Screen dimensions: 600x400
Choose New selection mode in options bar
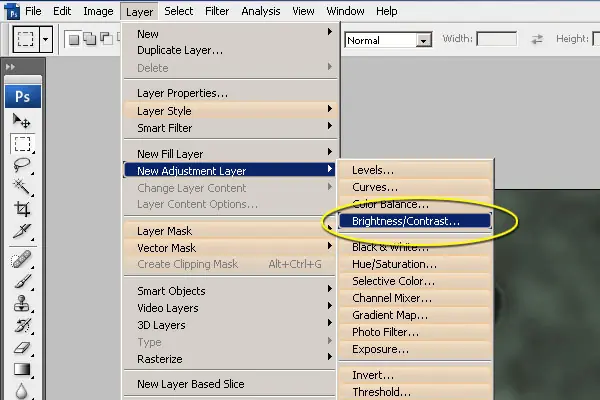click(74, 39)
